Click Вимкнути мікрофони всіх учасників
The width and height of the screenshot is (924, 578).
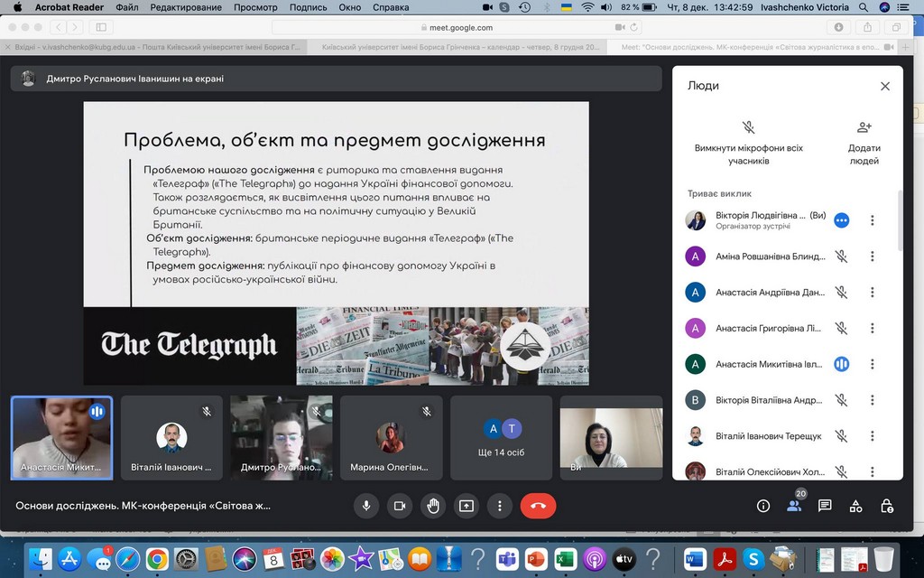[748, 143]
